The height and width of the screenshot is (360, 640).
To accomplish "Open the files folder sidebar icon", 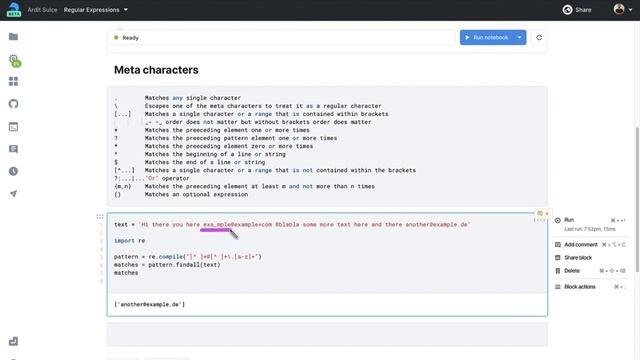I will [13, 37].
